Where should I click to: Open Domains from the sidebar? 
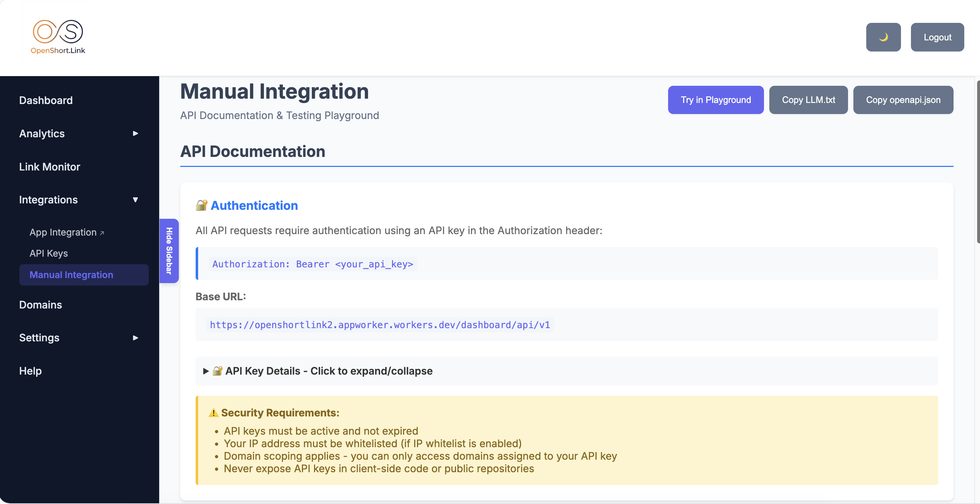40,305
